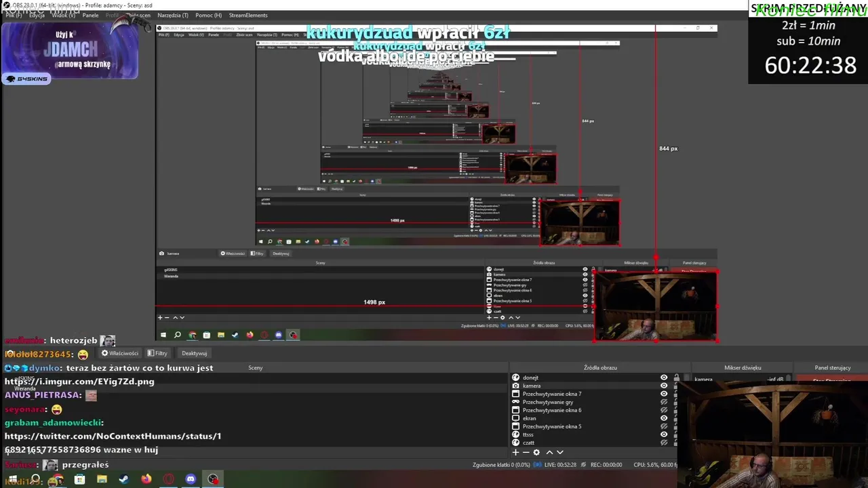Click the Właściwości source properties button
The width and height of the screenshot is (868, 488).
(x=120, y=353)
